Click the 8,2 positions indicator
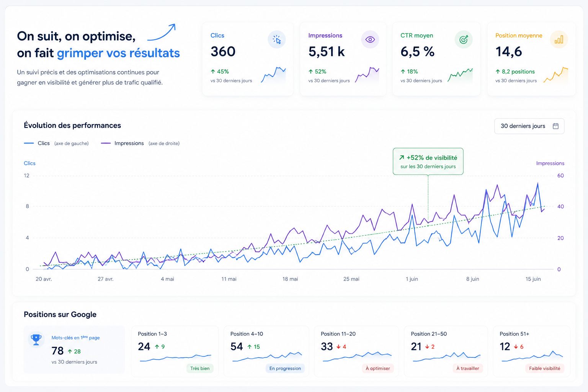The height and width of the screenshot is (392, 588). (x=515, y=72)
